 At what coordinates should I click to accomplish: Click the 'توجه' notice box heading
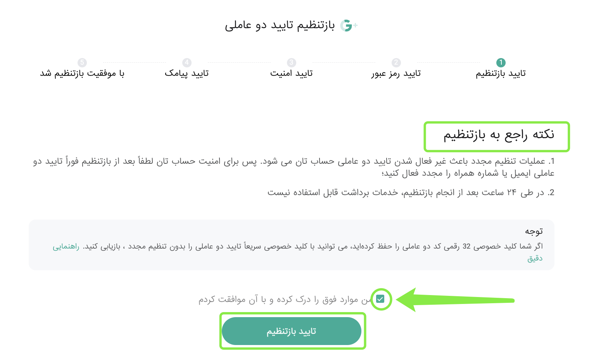(534, 231)
